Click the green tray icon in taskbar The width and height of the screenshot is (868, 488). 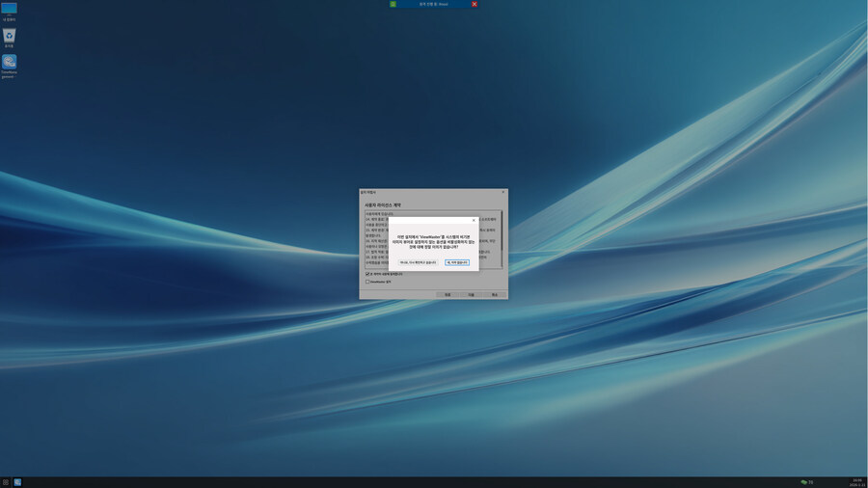coord(804,482)
